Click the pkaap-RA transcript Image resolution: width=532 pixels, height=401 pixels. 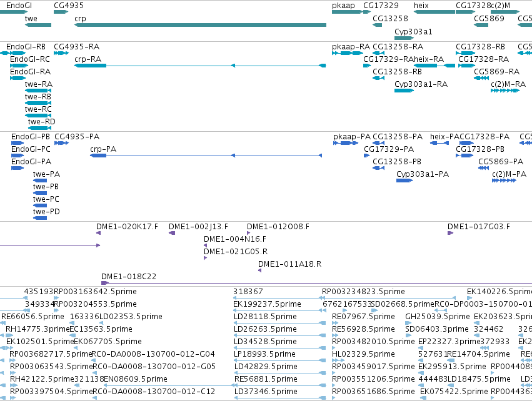tap(348, 53)
